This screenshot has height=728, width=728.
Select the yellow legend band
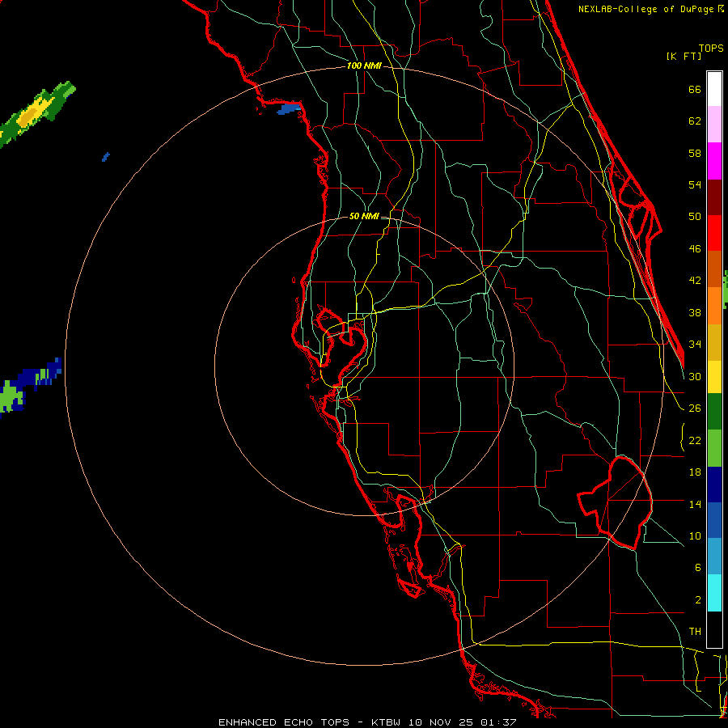714,377
